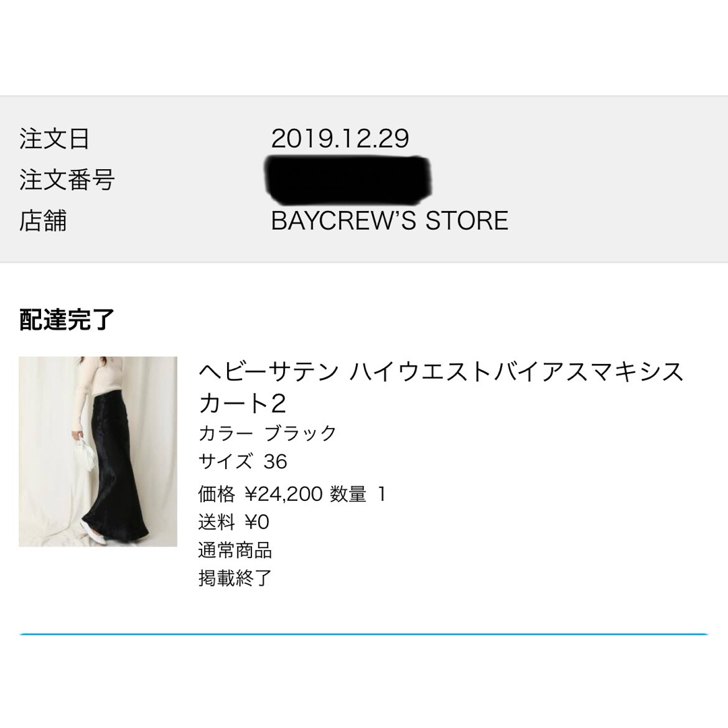728x728 pixels.
Task: Click the 通常商品 item type text
Action: [235, 550]
